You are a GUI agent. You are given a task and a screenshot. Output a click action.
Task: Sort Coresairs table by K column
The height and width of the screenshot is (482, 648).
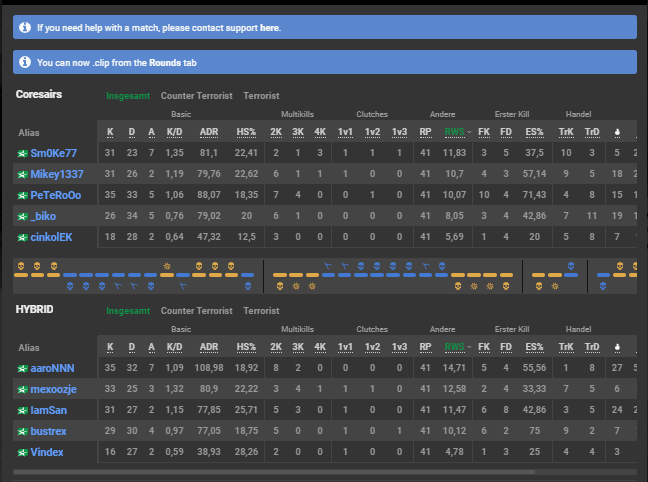(x=110, y=132)
